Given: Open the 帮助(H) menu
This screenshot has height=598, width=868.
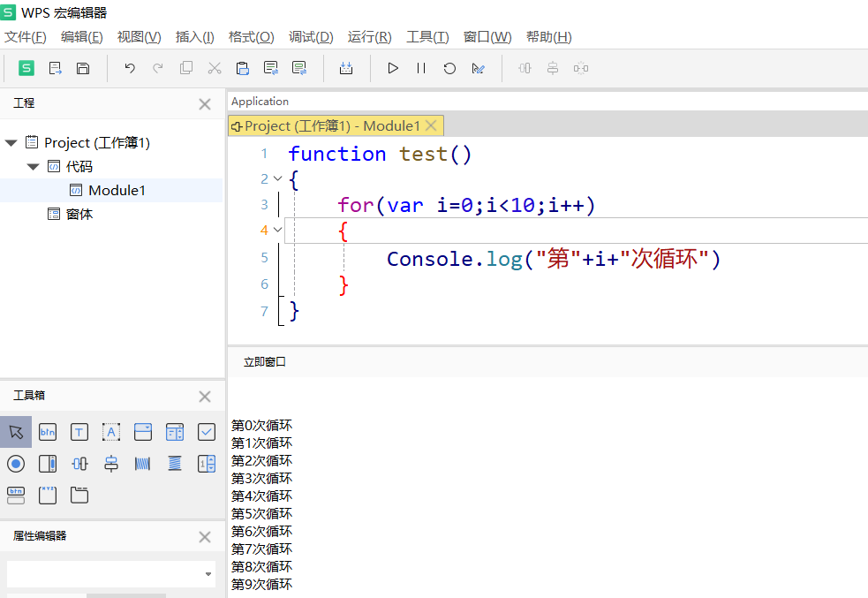Looking at the screenshot, I should point(549,37).
